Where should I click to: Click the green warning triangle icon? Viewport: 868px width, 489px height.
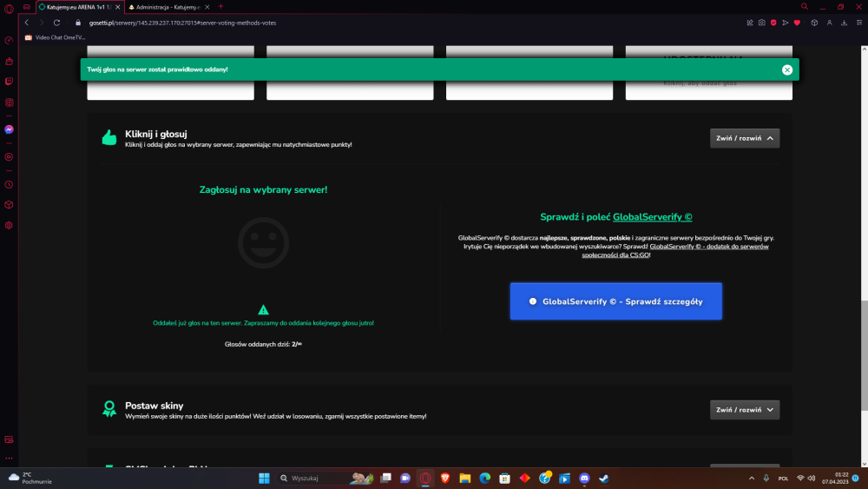click(264, 309)
